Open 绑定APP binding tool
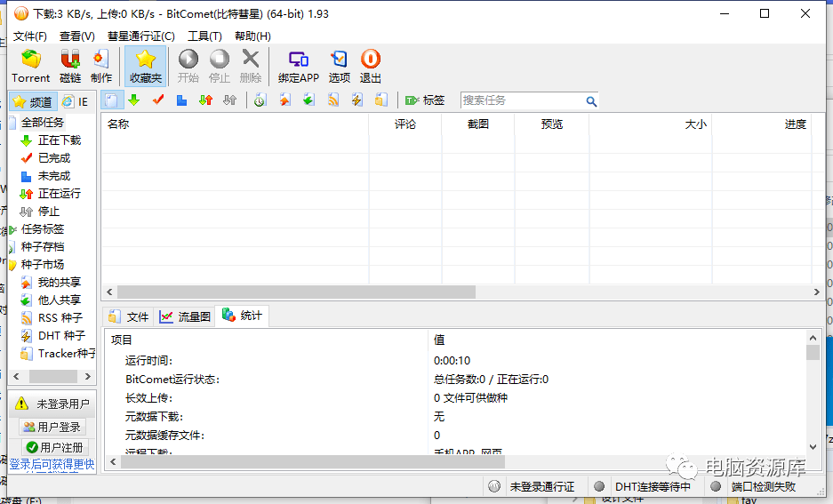 (299, 67)
